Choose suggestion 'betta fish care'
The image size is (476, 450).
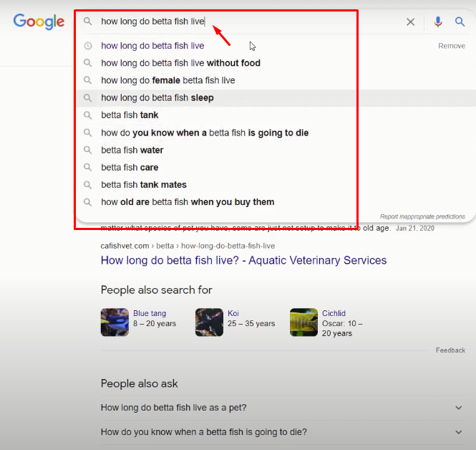coord(130,168)
